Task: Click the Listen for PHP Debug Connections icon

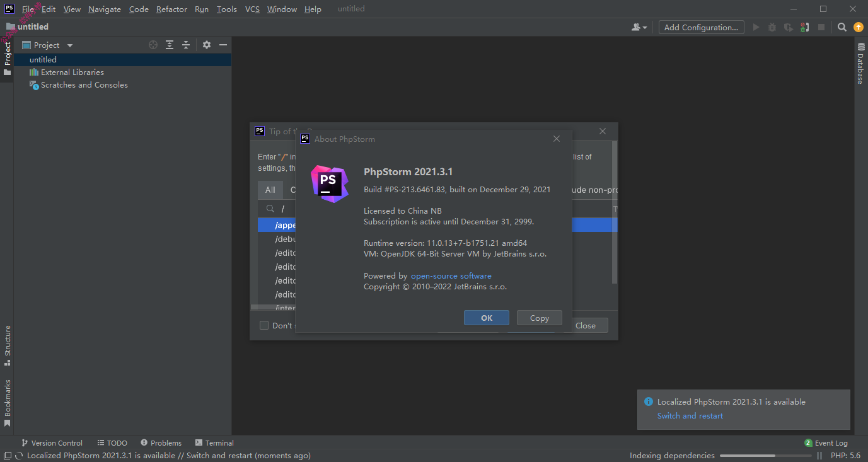Action: pos(805,27)
